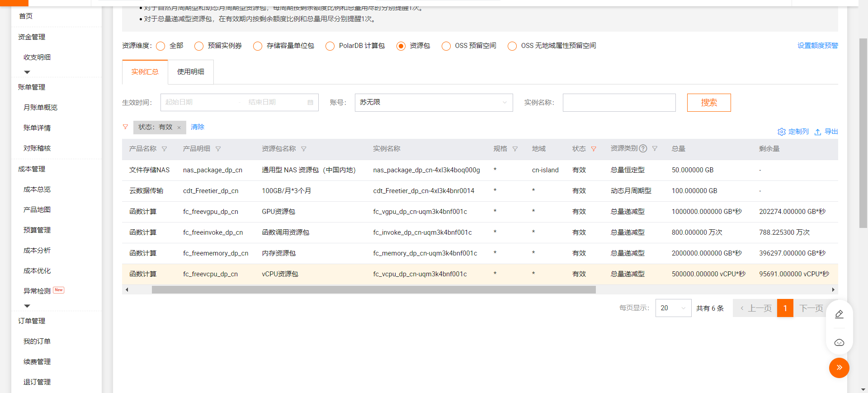The image size is (868, 393).
Task: Click the 定制列 link
Action: tap(798, 132)
